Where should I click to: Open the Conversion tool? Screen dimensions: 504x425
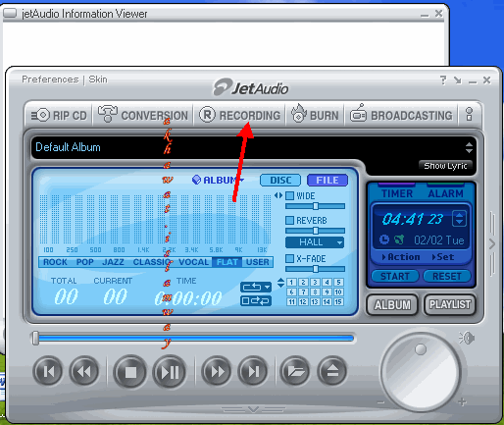[143, 115]
